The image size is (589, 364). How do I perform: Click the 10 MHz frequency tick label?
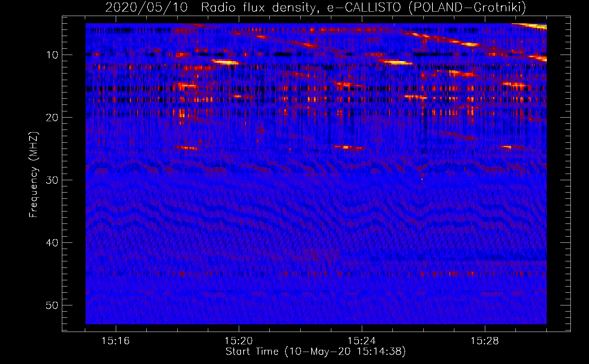point(52,55)
